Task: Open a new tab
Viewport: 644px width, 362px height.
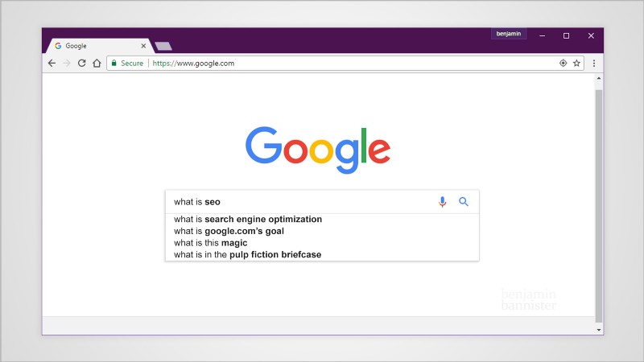Action: click(x=163, y=46)
